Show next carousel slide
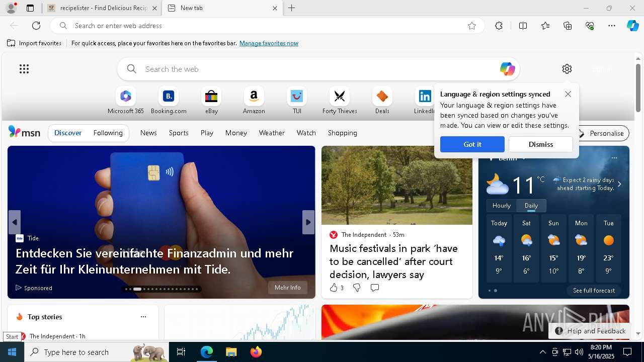Screen dimensions: 644x362 tap(308, 222)
